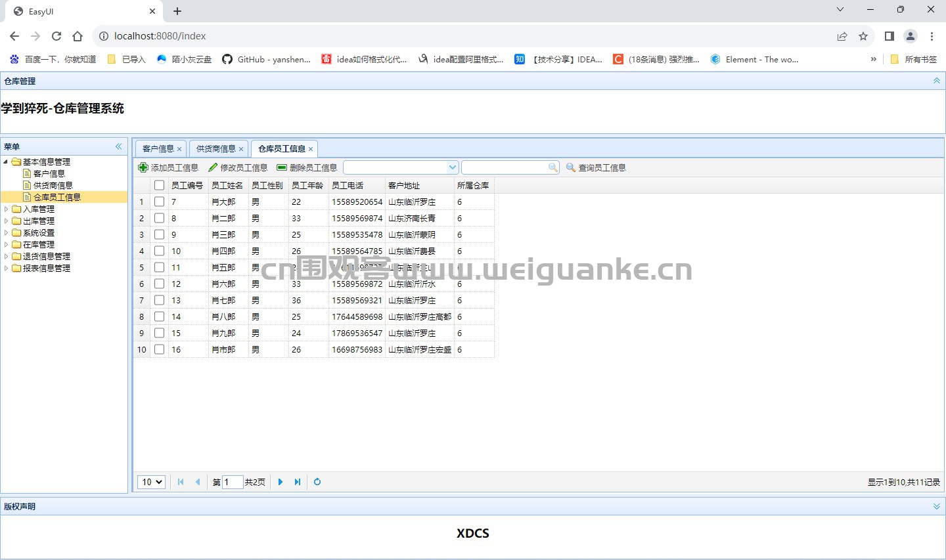The width and height of the screenshot is (946, 560).
Task: Click the query employee info search icon
Action: [571, 167]
